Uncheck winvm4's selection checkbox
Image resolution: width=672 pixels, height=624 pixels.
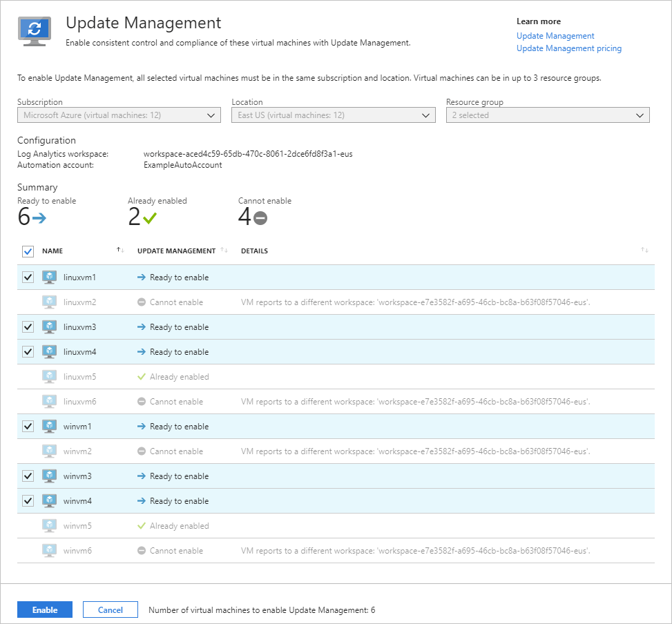(28, 500)
